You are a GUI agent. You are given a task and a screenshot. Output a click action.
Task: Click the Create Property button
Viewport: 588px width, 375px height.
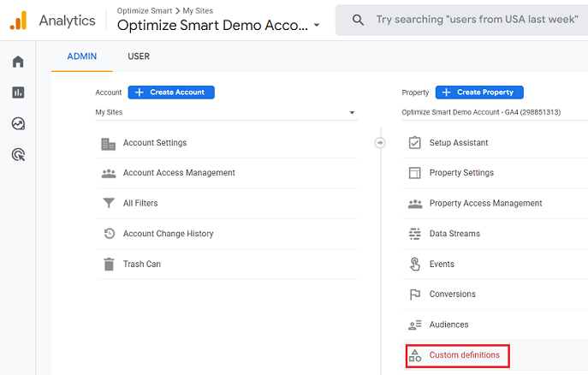point(479,92)
